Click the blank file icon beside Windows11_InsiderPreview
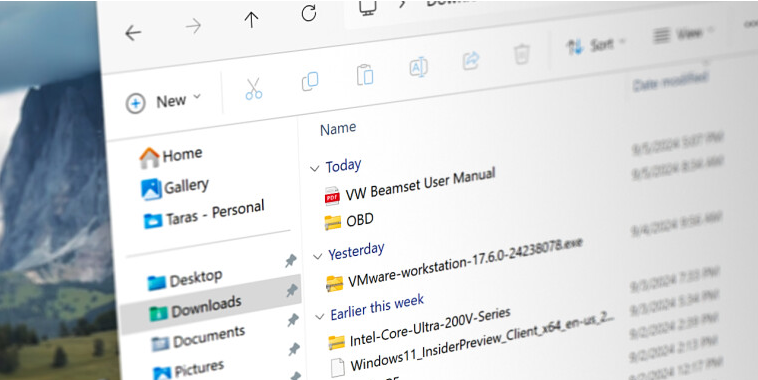The image size is (758, 380). click(337, 367)
